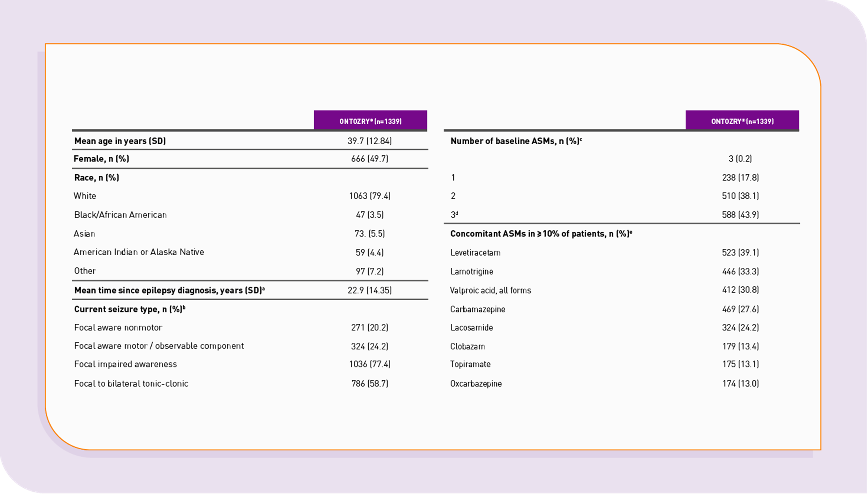The width and height of the screenshot is (868, 494).
Task: Click the value 22.9 (14.35)
Action: (369, 290)
